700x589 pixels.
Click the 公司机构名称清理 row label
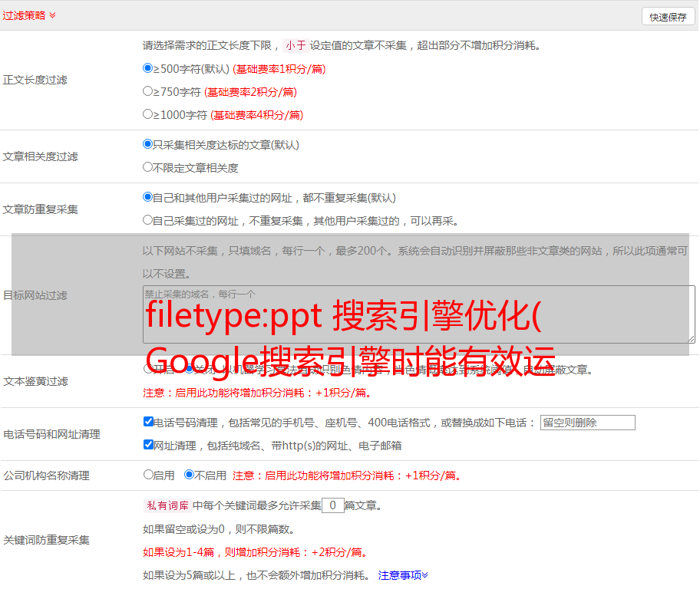click(x=46, y=475)
